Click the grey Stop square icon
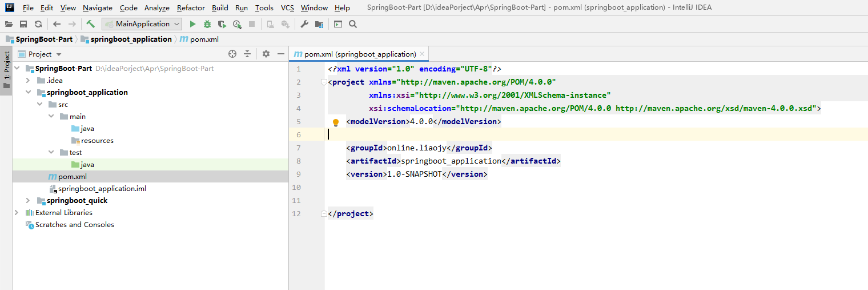868x290 pixels. 252,24
